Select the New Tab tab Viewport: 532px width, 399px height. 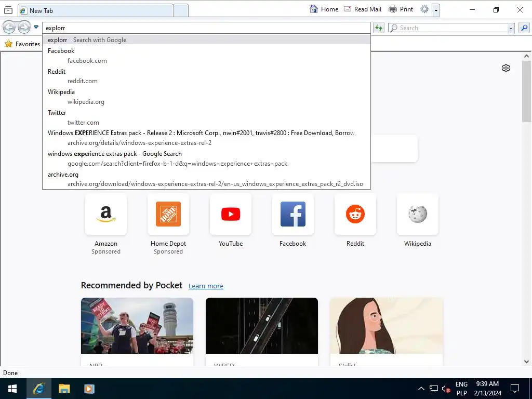click(x=96, y=10)
